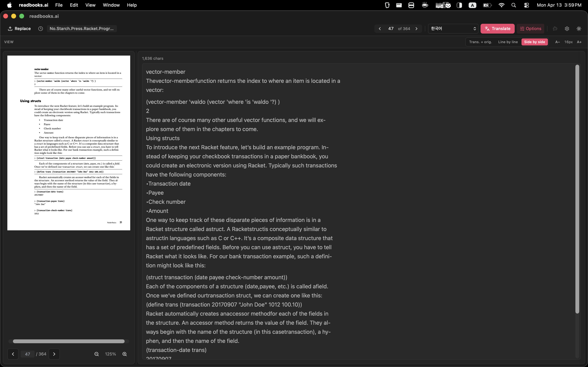Zoom out the PDF with magnifier minus
588x367 pixels.
point(96,354)
